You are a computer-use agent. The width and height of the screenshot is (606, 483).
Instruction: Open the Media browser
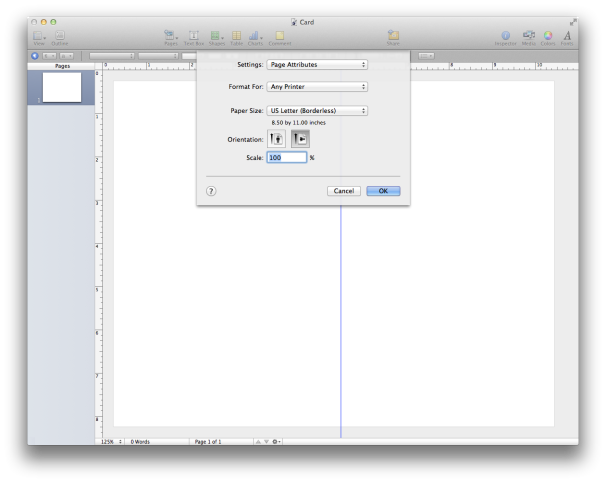pos(529,37)
